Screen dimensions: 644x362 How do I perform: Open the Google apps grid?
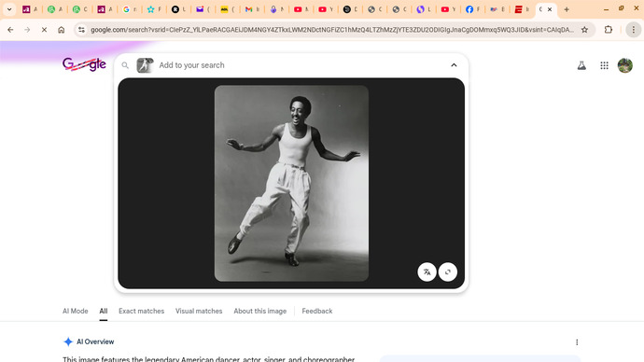604,65
